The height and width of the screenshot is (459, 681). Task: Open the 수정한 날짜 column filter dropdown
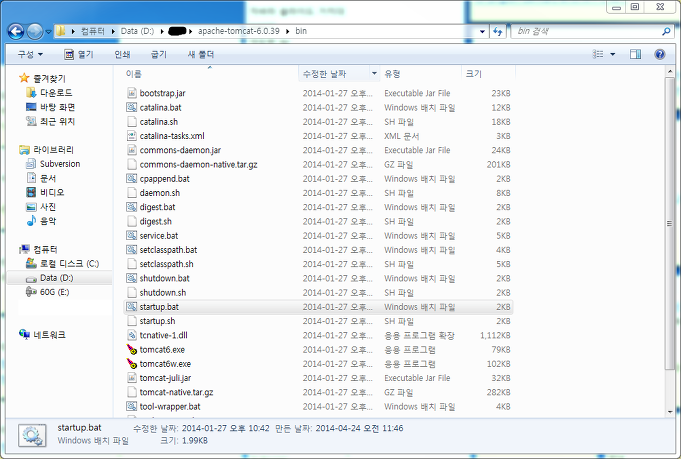pyautogui.click(x=374, y=74)
